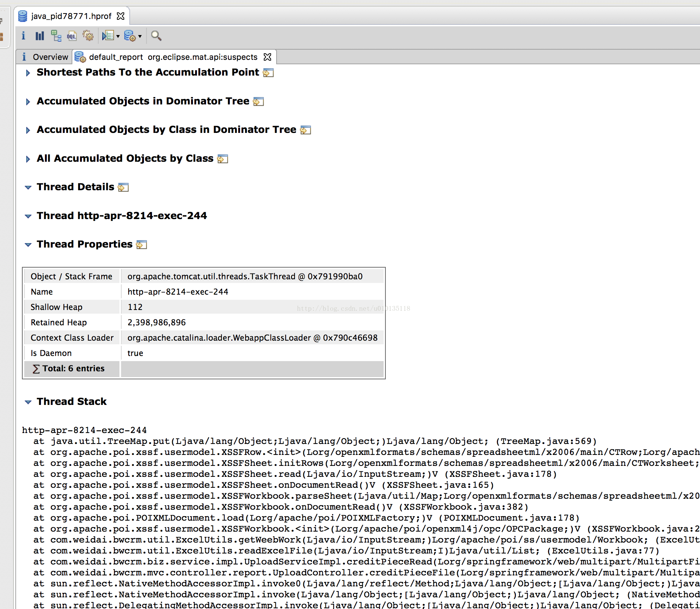Click the ExcelUtils.readExcelFile stack line
The image size is (700, 609).
pos(346,551)
